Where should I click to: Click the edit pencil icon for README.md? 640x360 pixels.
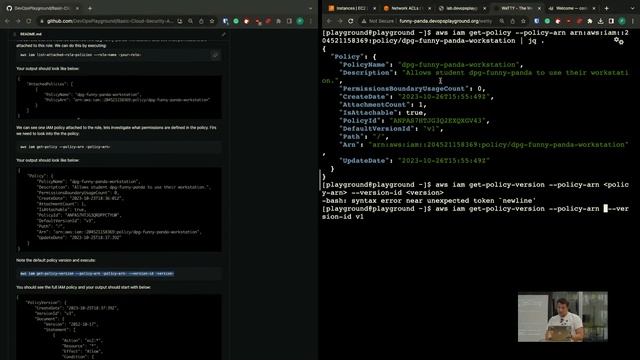(223, 34)
